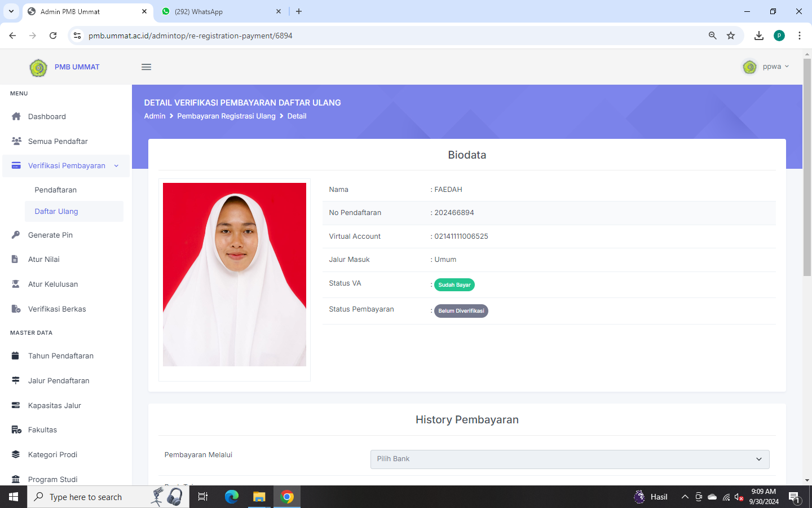This screenshot has height=508, width=812.
Task: Open Dashboard from the sidebar
Action: (x=47, y=117)
